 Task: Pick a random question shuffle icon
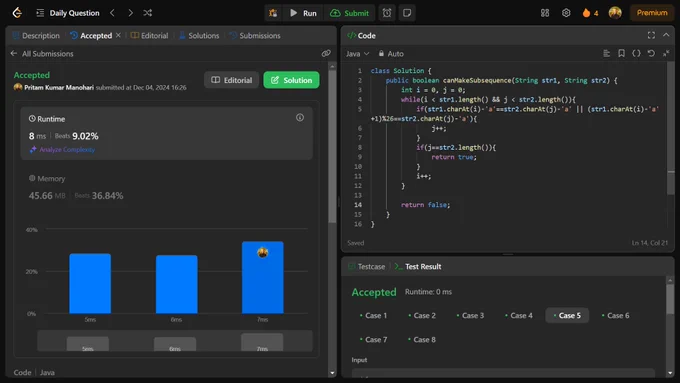click(x=147, y=13)
